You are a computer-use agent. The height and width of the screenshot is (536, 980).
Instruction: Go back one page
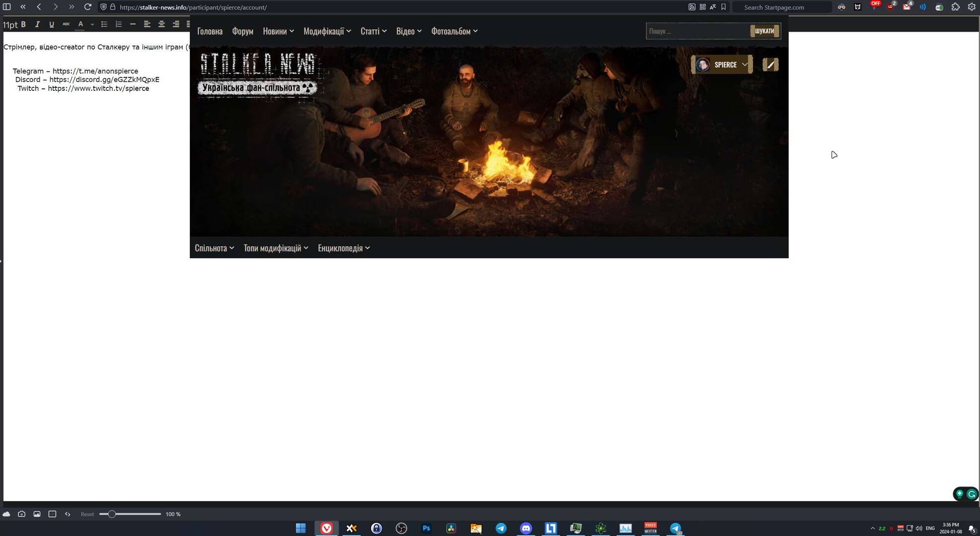[39, 7]
